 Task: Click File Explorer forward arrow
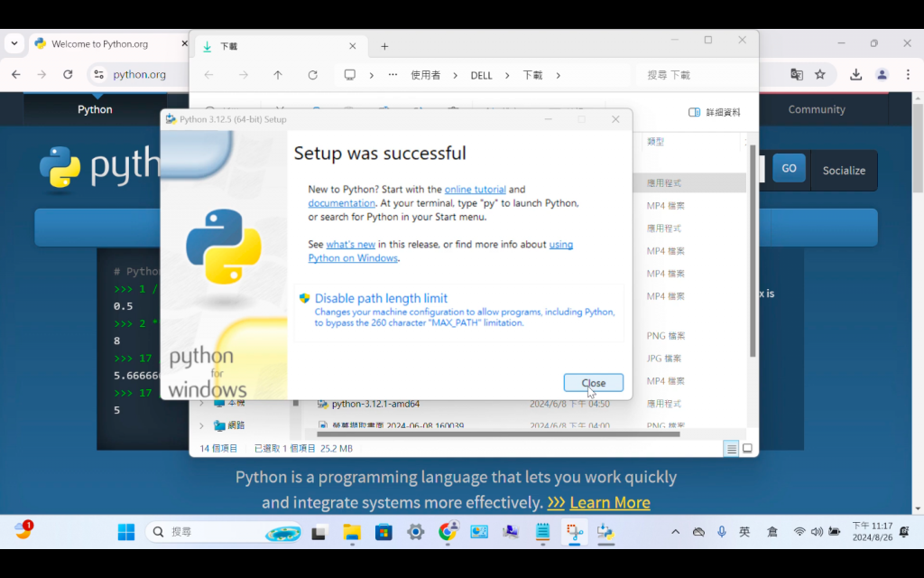click(244, 75)
